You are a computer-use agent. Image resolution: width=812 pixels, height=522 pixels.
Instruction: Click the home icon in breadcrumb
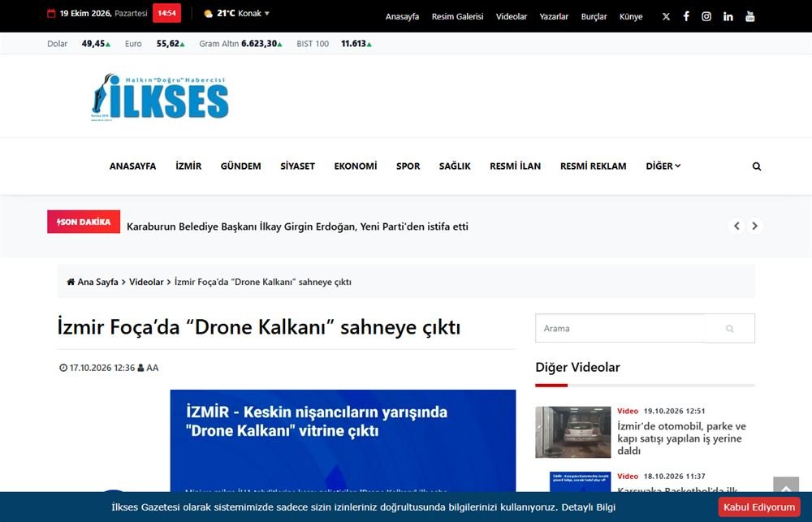[71, 282]
